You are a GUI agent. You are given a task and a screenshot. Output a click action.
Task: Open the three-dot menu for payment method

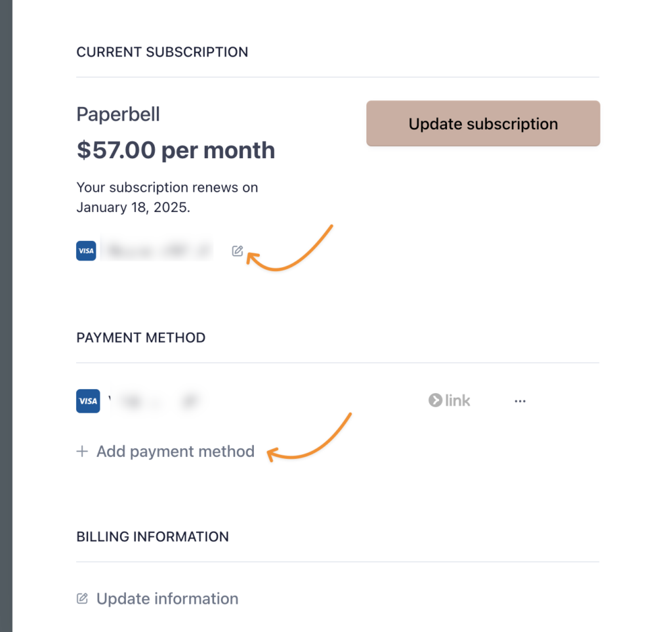520,401
